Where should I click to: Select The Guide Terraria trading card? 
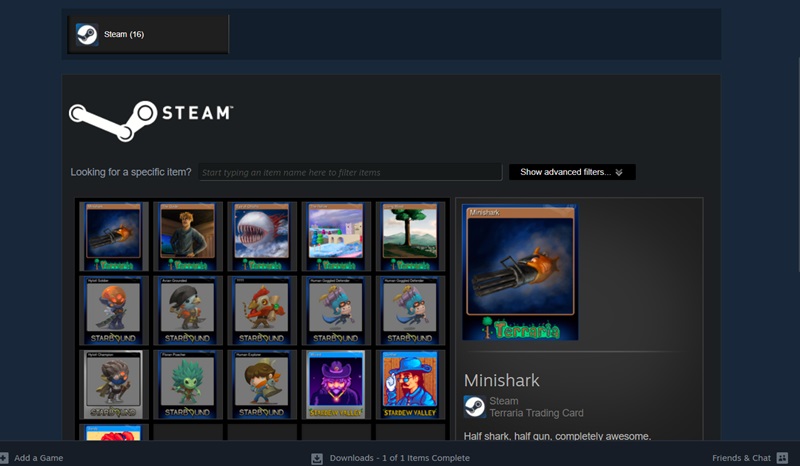pyautogui.click(x=188, y=236)
